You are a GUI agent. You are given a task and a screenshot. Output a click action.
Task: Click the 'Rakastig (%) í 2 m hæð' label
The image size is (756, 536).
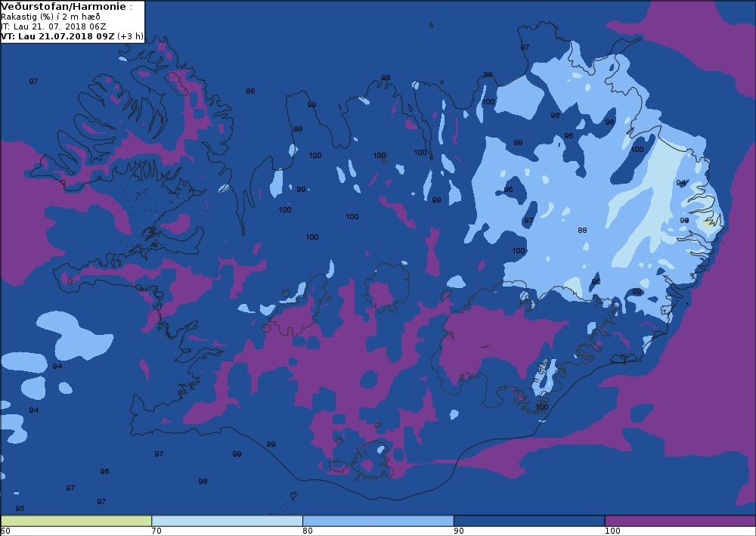51,17
